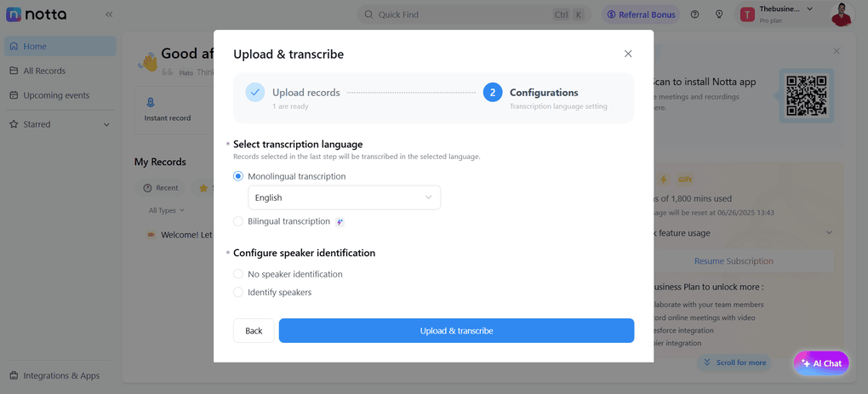The image size is (868, 394).
Task: Click the Upload & transcribe button
Action: (456, 330)
